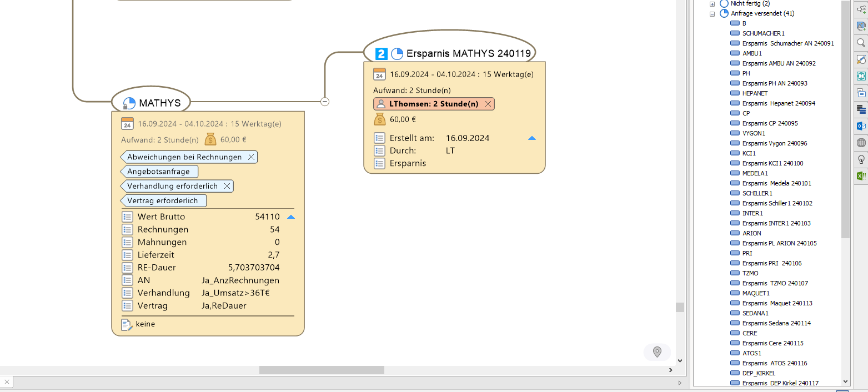
Task: Click the globe browser icon in sidebar
Action: point(861,143)
